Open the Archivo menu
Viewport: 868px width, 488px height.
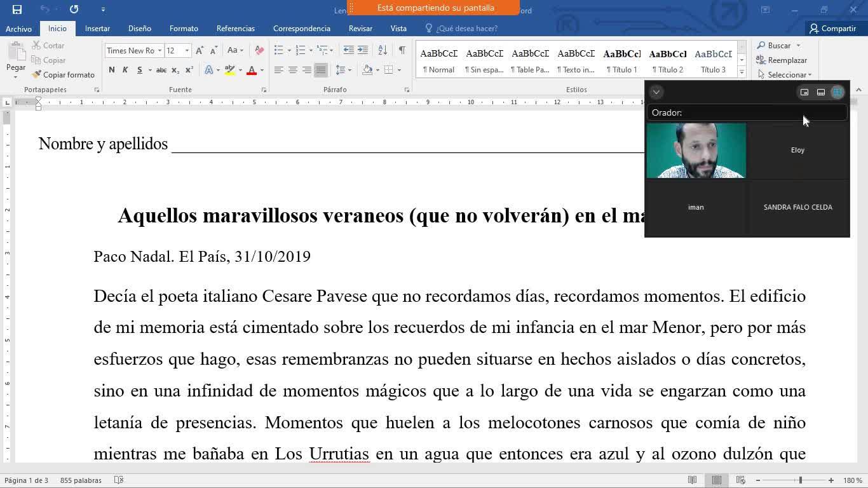click(18, 29)
